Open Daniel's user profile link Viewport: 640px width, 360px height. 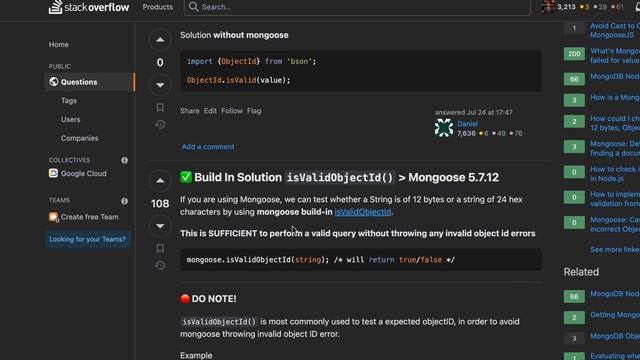coord(467,123)
